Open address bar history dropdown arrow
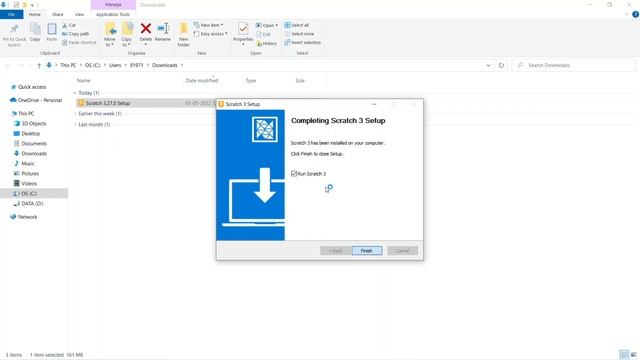 pos(488,65)
